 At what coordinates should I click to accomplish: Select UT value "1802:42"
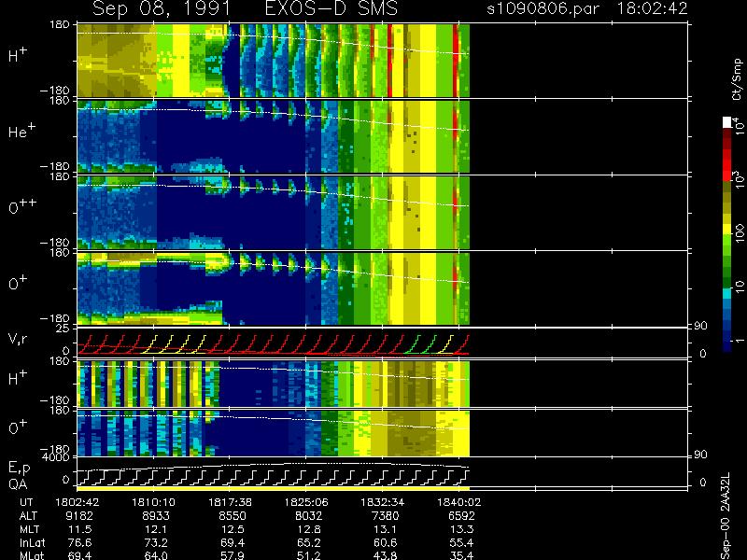coord(78,502)
